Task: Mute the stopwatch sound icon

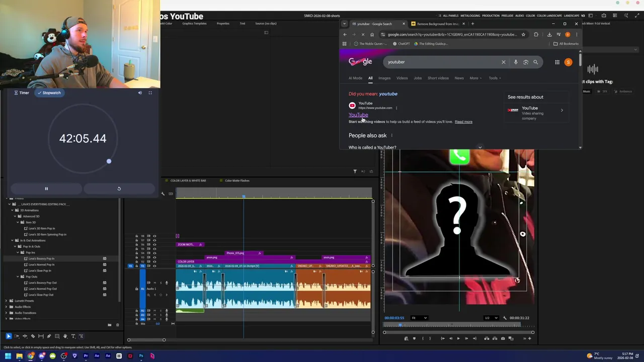Action: click(140, 93)
